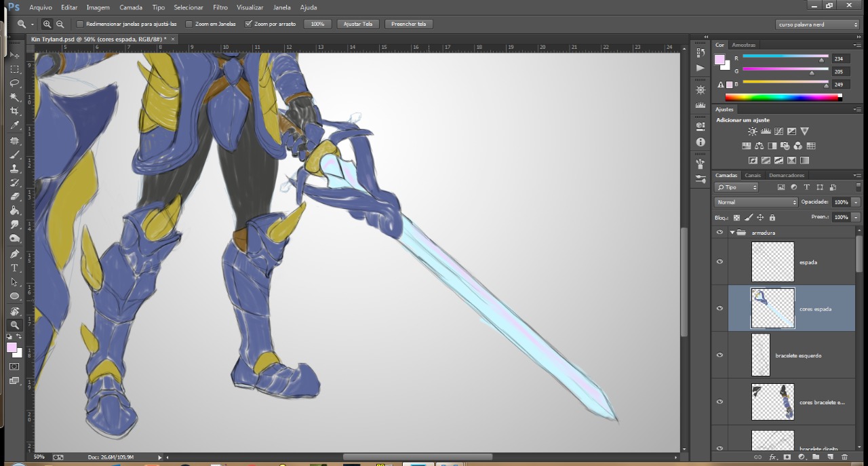Disable the Zoom por arrasto checkbox

coord(248,24)
